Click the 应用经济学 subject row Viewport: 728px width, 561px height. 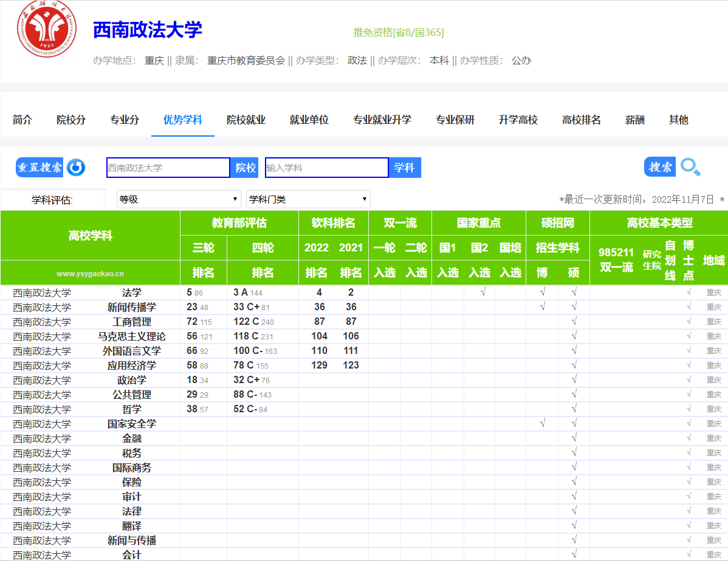coord(363,365)
